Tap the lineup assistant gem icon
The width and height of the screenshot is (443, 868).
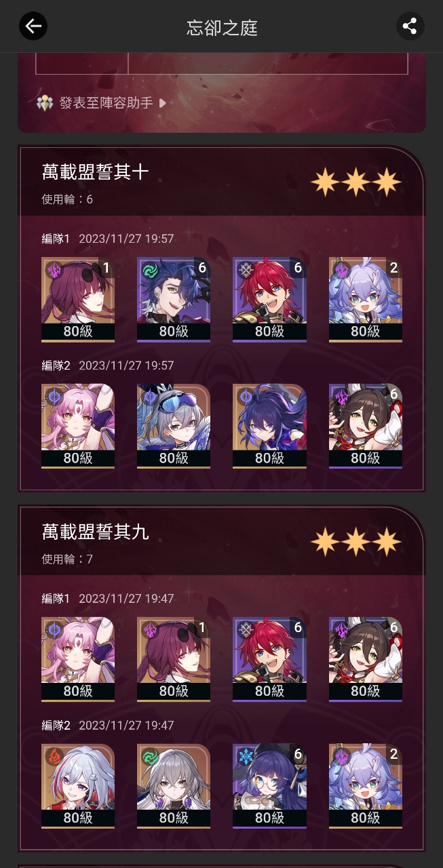click(45, 103)
